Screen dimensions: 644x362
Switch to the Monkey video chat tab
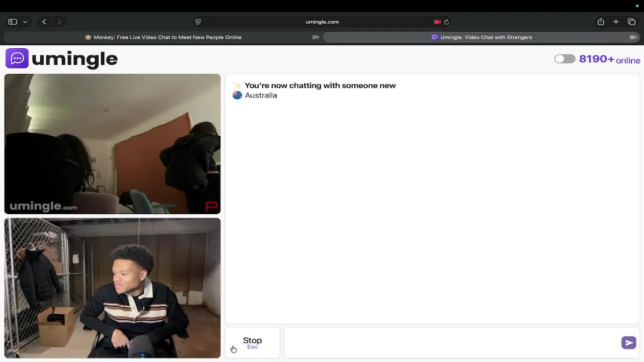(x=163, y=37)
